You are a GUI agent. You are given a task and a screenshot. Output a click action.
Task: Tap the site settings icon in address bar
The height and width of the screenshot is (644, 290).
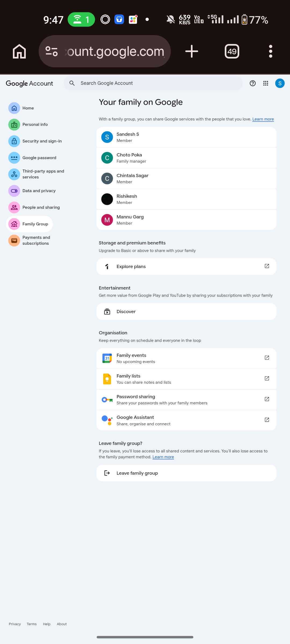(x=52, y=51)
